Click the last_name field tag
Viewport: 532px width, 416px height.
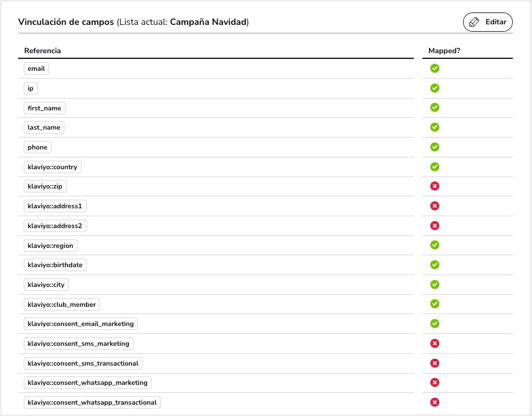[44, 127]
